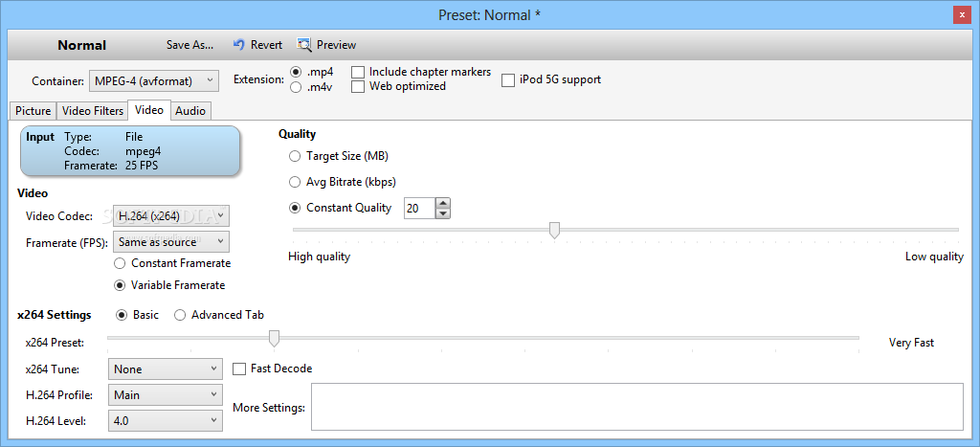Image resolution: width=980 pixels, height=447 pixels.
Task: Open the H.264 Level dropdown
Action: point(165,421)
